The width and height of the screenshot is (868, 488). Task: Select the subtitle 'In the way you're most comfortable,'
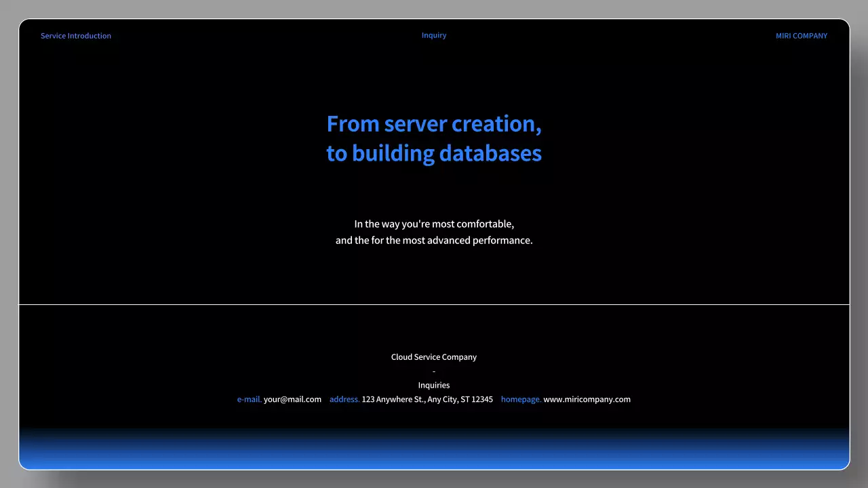click(x=433, y=224)
